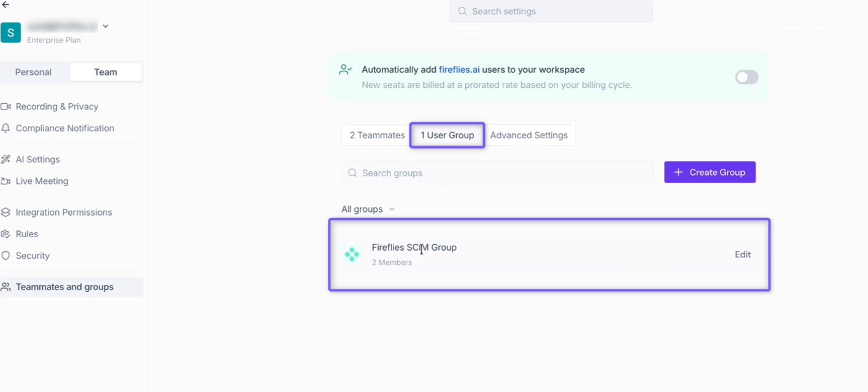Screen dimensions: 868x392
Task: Expand the workspace account chevron
Action: (106, 26)
